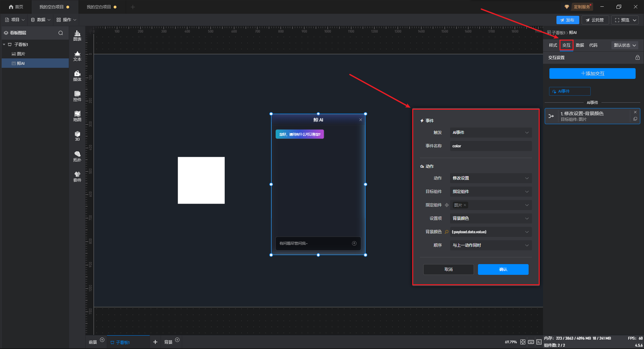Collapse the 子看板1 tree node
Viewport: 644px width, 349px height.
pos(4,45)
